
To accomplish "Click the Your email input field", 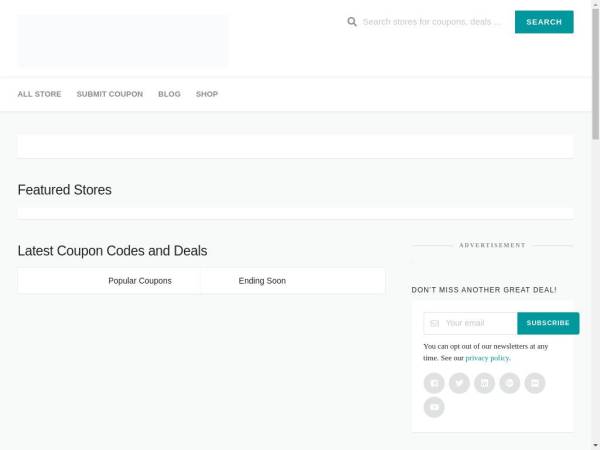I will point(477,323).
